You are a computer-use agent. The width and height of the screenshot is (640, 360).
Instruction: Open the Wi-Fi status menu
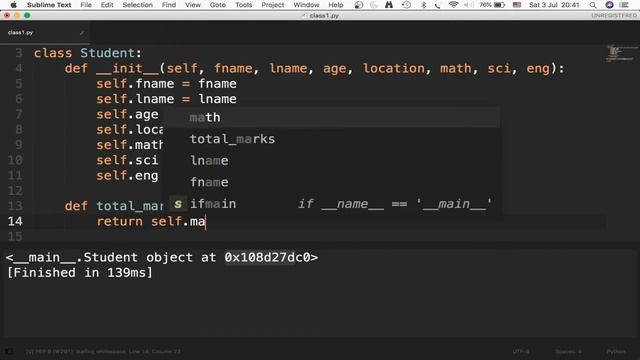pos(453,5)
